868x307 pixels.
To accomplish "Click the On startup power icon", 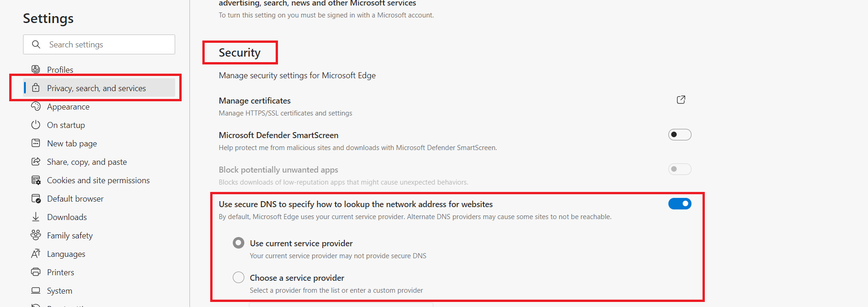I will pyautogui.click(x=35, y=125).
